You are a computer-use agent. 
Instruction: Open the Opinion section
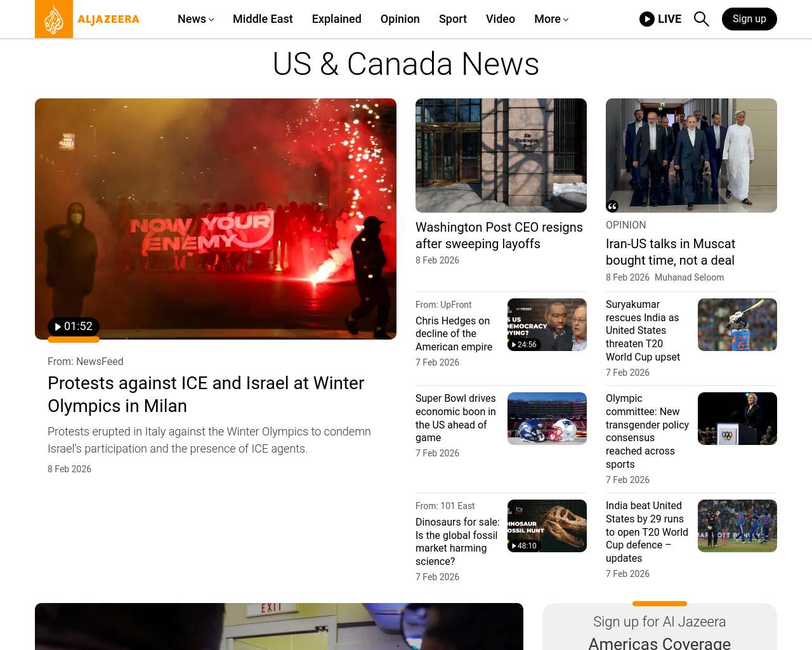click(x=400, y=19)
